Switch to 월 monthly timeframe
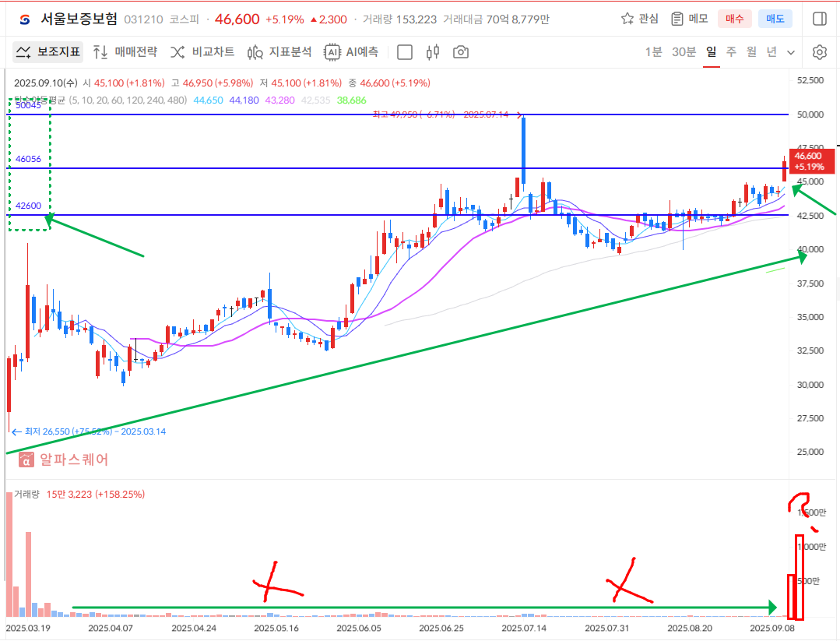 pos(751,52)
